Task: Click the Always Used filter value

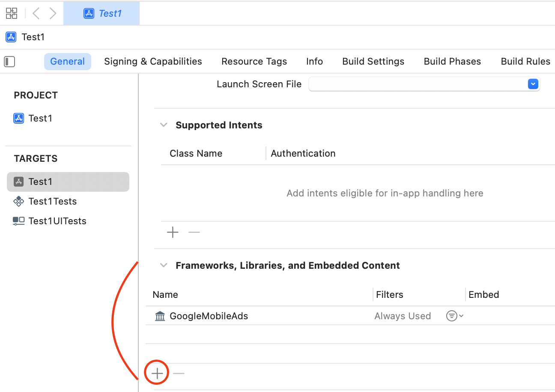Action: click(x=403, y=316)
